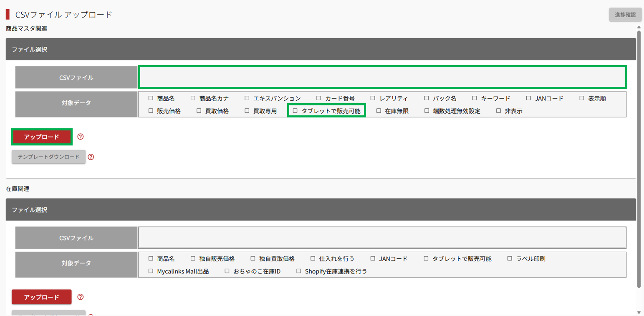Enable the Mycalinks Mall出品 checkbox

[151, 271]
